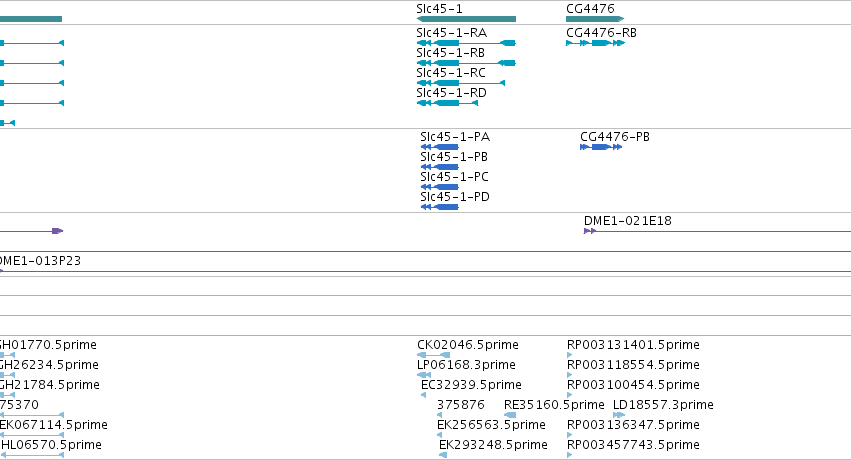Select the 375876 feature label

tap(461, 405)
